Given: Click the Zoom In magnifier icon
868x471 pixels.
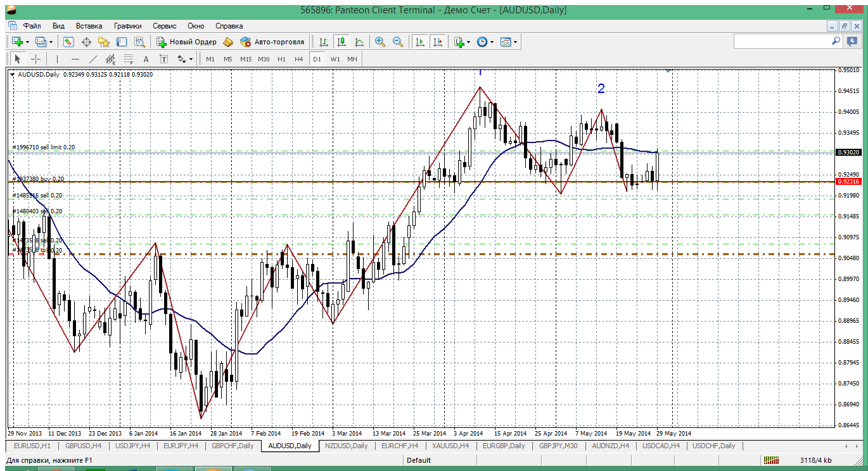Looking at the screenshot, I should pos(380,42).
